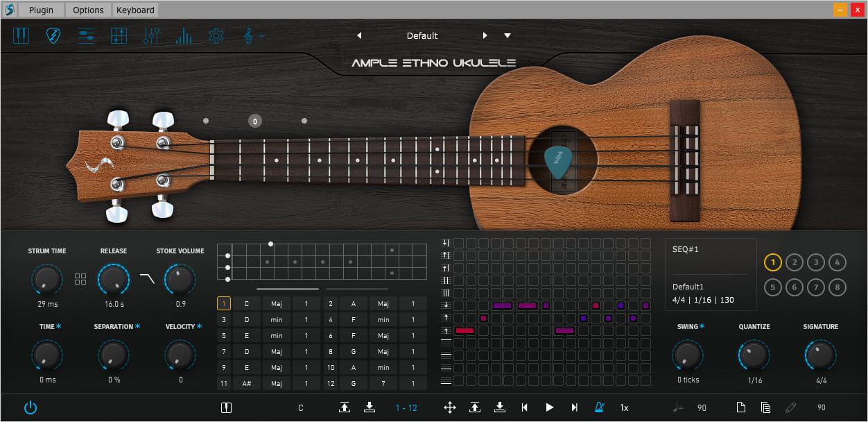Viewport: 868px width, 422px height.
Task: Turn the Separation knob
Action: pos(114,355)
